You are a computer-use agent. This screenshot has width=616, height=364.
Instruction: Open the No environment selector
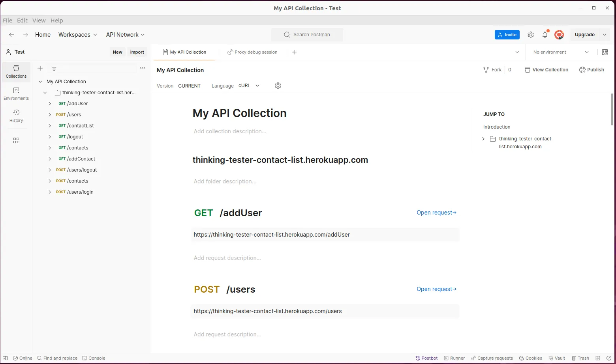coord(561,52)
